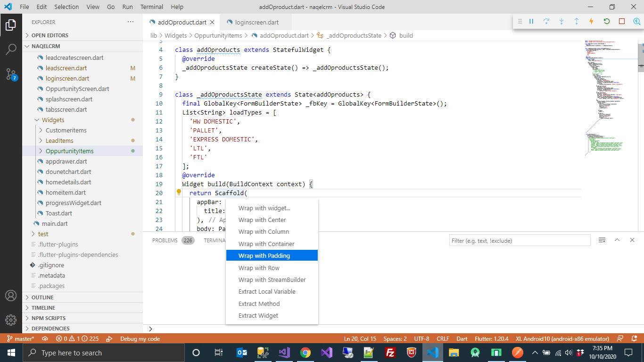Image resolution: width=644 pixels, height=362 pixels.
Task: Click the Step Into debug icon
Action: [561, 21]
